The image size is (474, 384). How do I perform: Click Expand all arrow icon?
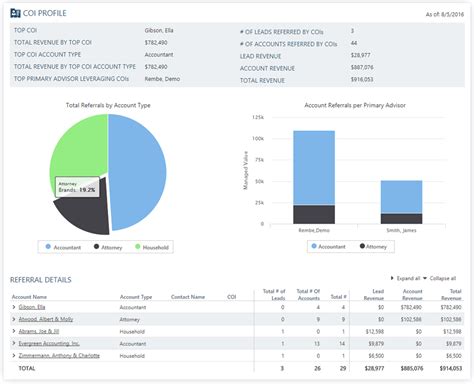(x=392, y=278)
